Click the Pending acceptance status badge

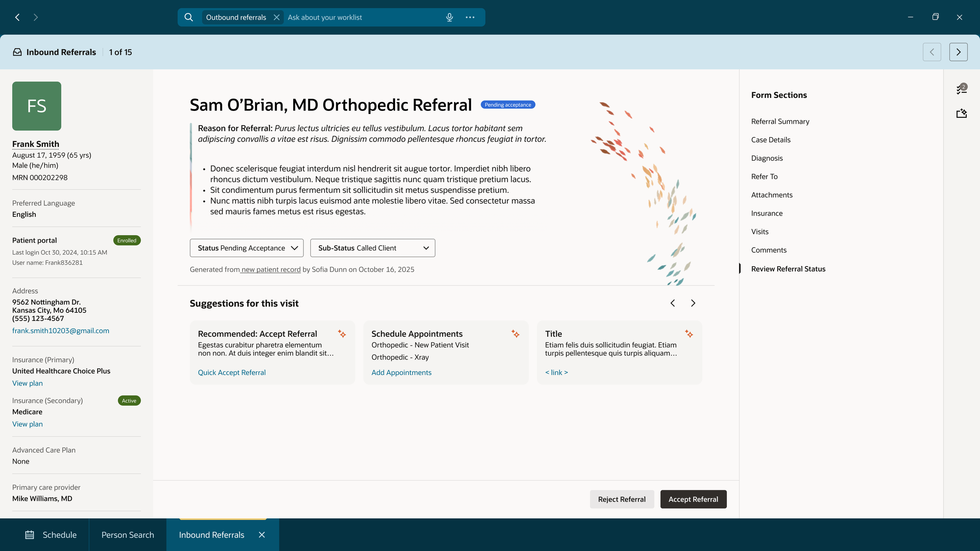click(508, 105)
